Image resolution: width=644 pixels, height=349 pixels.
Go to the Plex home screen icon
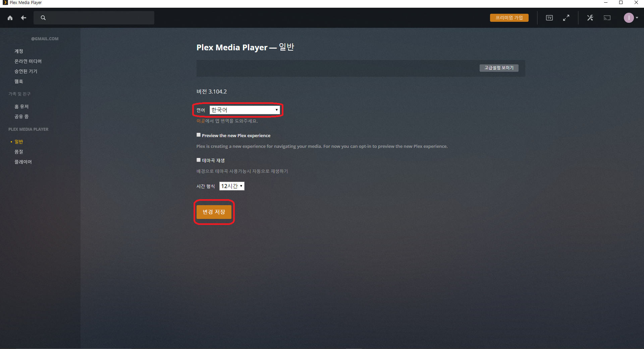pos(10,18)
